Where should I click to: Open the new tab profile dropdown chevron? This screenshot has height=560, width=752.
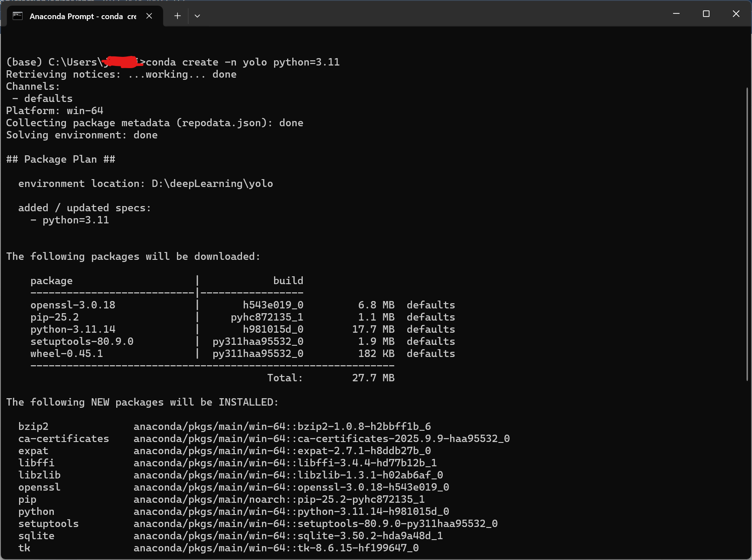click(197, 16)
